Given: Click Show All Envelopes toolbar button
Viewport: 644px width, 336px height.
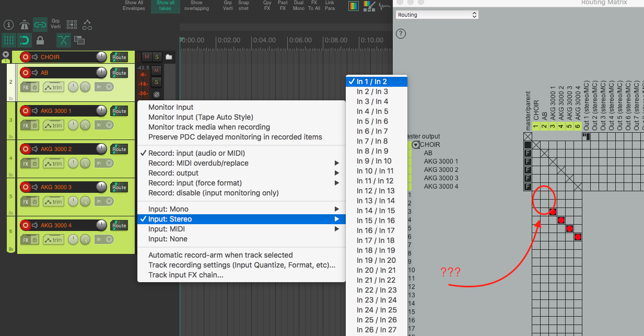Looking at the screenshot, I should (134, 6).
